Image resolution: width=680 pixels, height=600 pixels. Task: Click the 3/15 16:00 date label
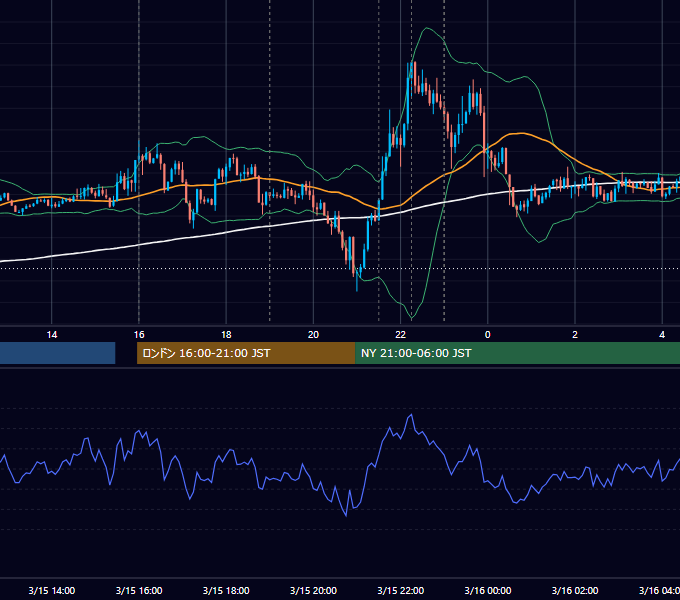click(139, 590)
